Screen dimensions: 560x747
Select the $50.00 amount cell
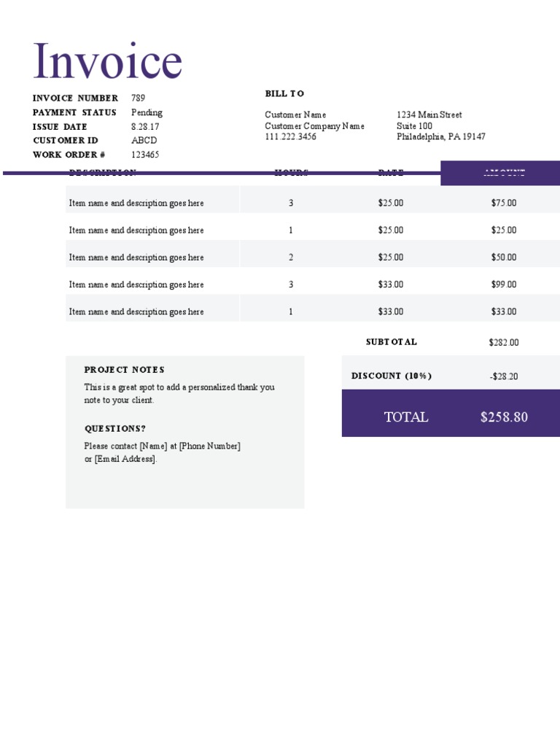pos(504,257)
